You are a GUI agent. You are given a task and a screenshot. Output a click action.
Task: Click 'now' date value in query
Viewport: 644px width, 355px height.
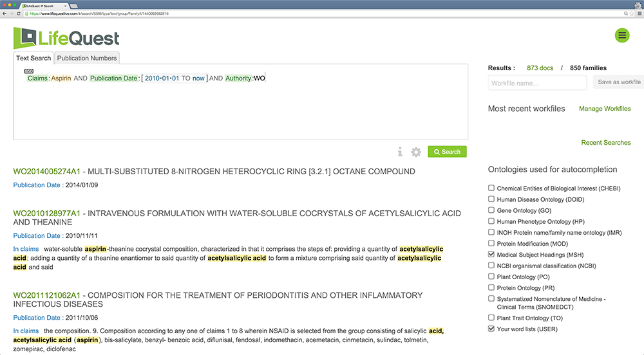(x=198, y=78)
